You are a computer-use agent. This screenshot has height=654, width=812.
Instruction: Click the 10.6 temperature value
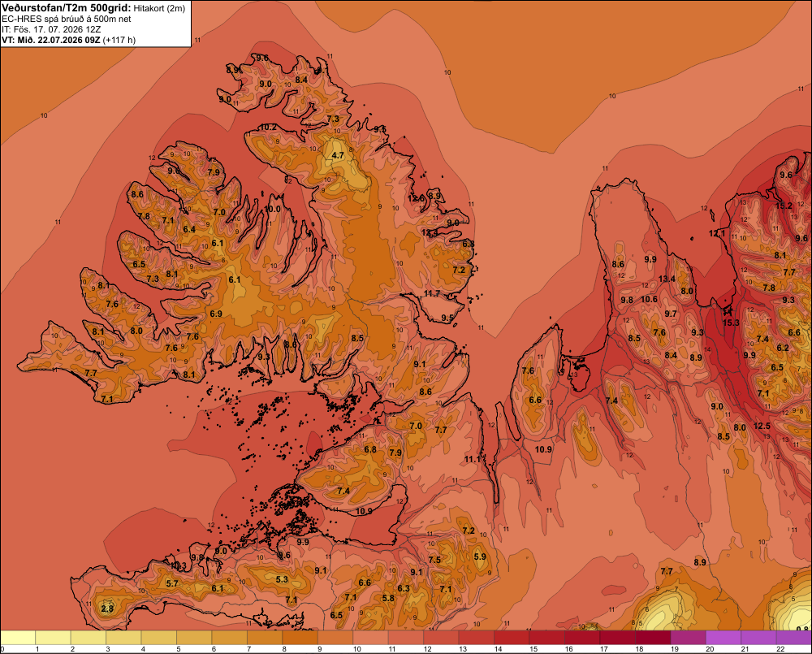coord(649,299)
